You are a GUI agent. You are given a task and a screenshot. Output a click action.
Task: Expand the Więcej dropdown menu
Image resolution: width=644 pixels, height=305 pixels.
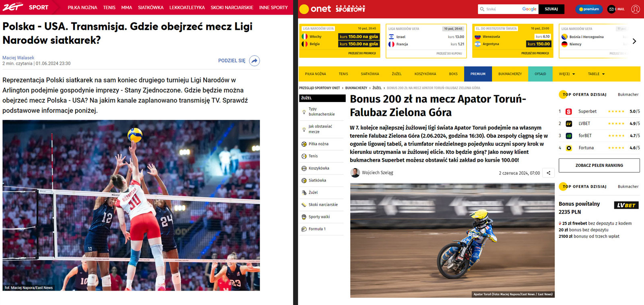coord(567,74)
